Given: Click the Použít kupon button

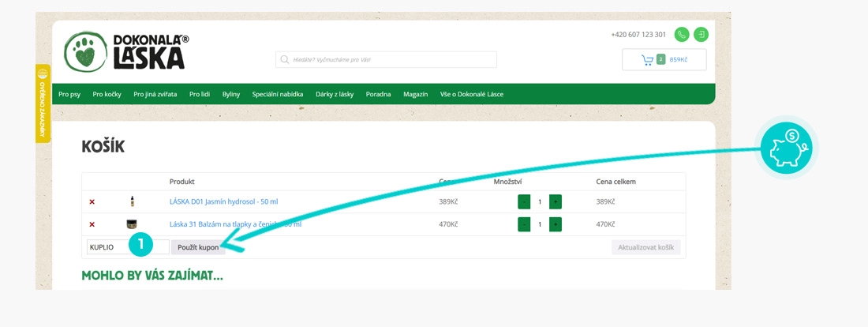Looking at the screenshot, I should click(198, 247).
